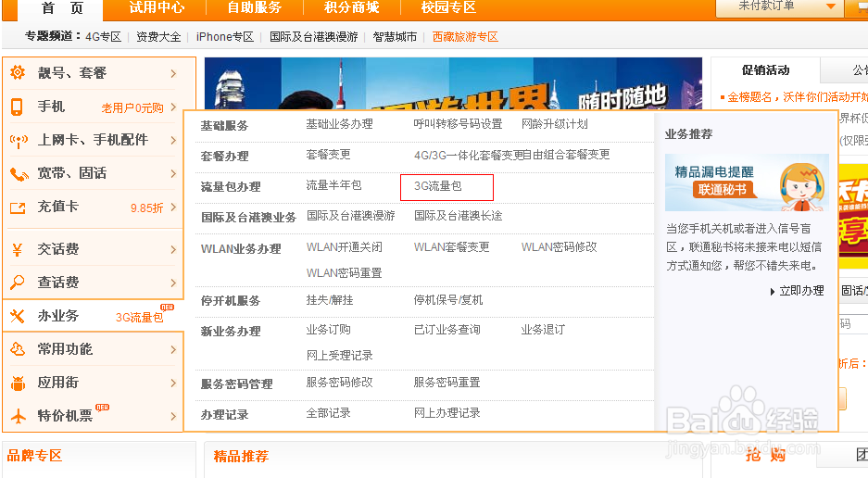The height and width of the screenshot is (478, 868).
Task: Open the 资费大全 link
Action: [x=159, y=37]
